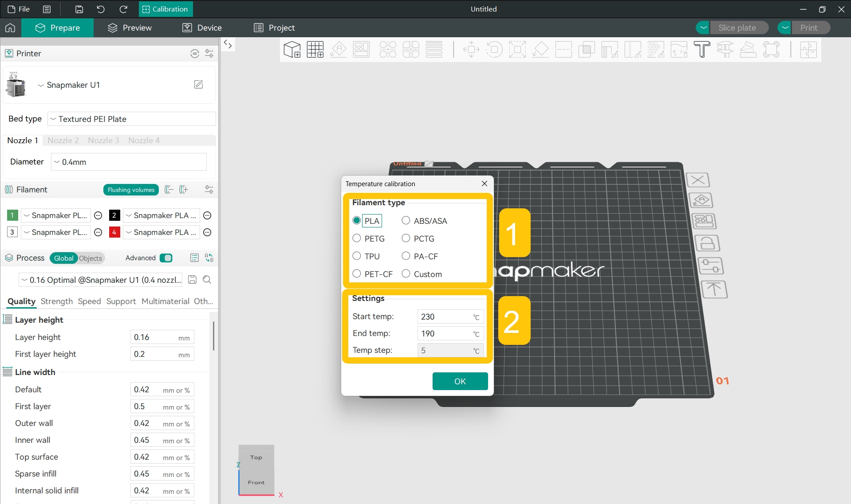Click the save project icon in title bar

(79, 9)
